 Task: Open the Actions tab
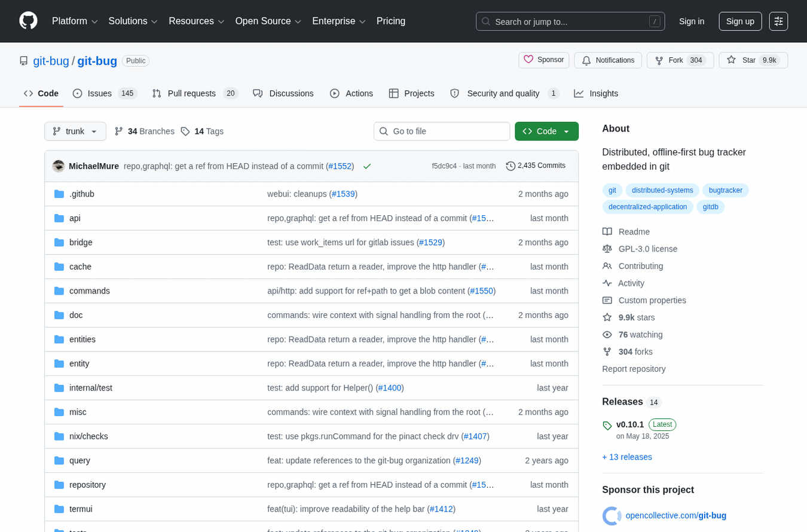[351, 93]
